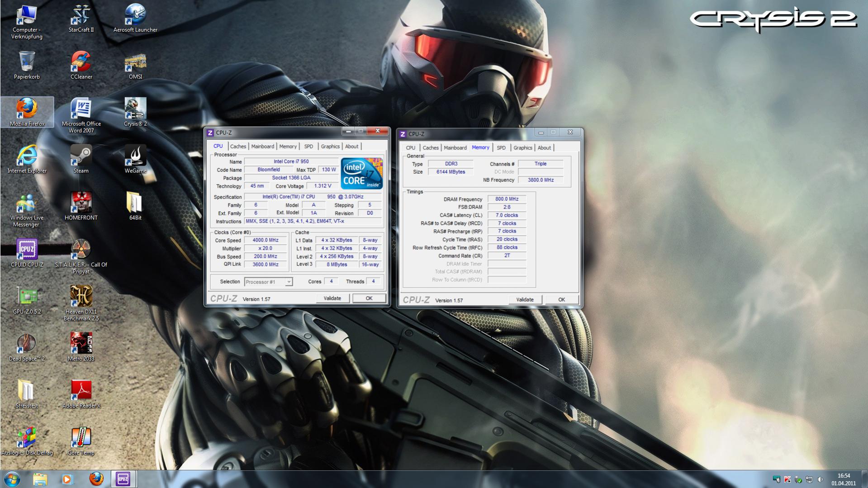
Task: Select the CAS# Latency 7.0 clocks value
Action: coord(507,215)
